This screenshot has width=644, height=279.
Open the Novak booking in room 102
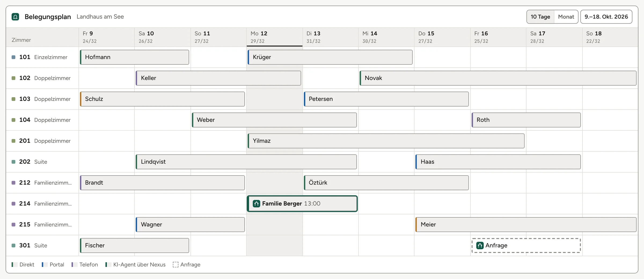tap(498, 78)
